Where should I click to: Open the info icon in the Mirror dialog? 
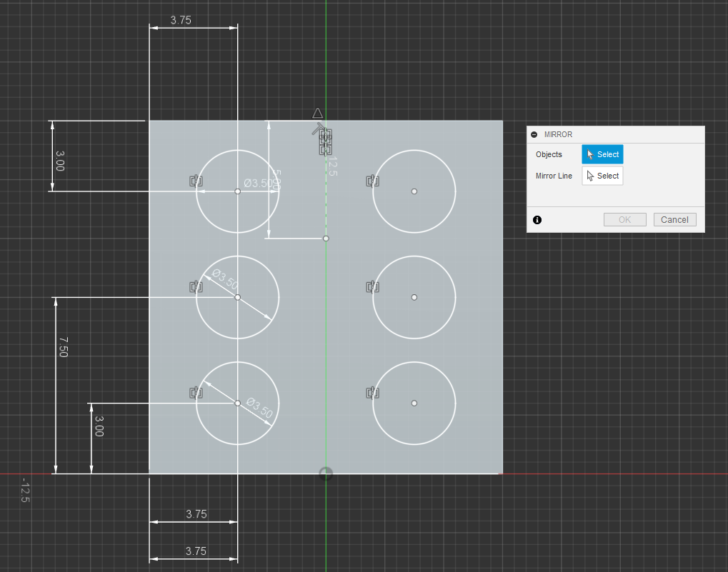pyautogui.click(x=537, y=220)
